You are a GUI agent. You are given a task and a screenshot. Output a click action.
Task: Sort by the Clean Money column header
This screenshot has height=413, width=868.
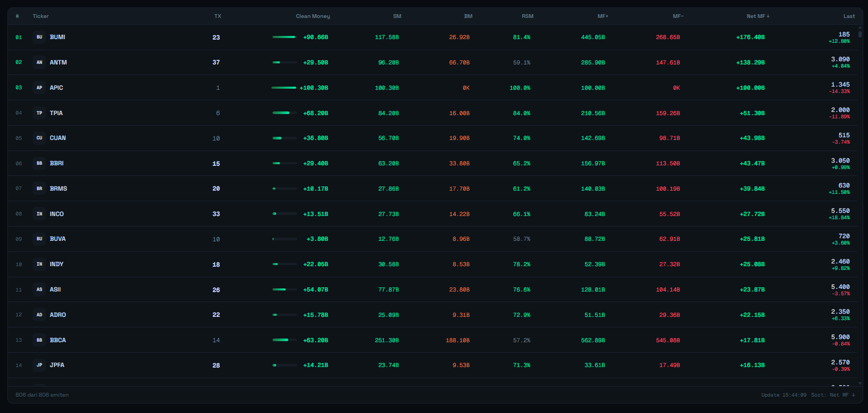coord(313,16)
